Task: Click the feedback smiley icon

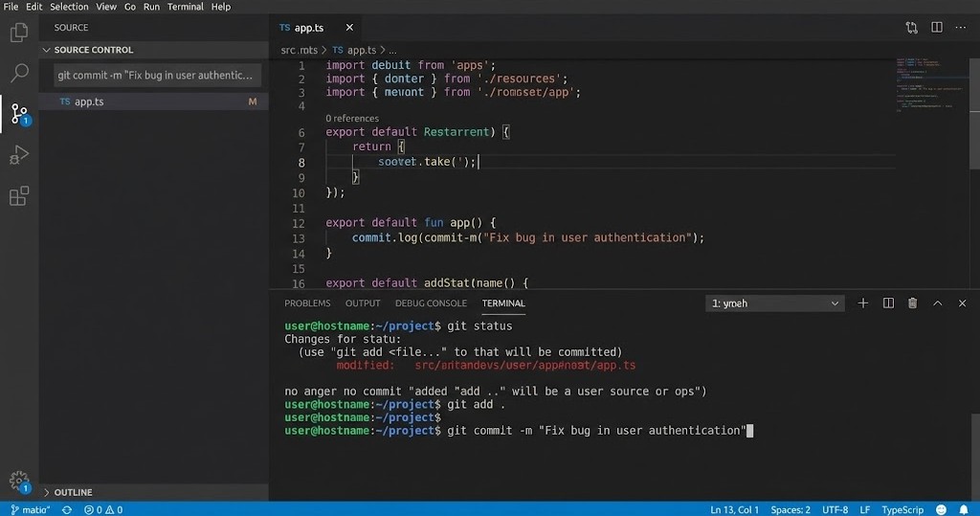Action: click(942, 509)
